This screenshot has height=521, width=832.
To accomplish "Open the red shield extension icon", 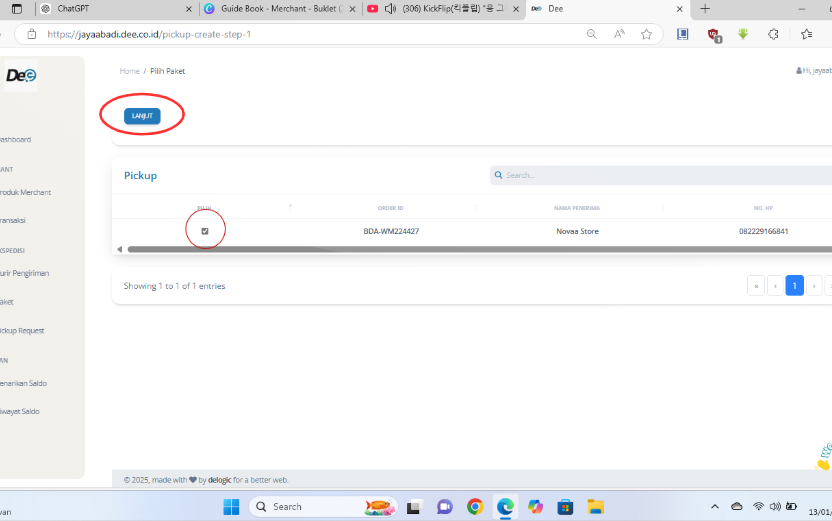I will click(x=714, y=35).
